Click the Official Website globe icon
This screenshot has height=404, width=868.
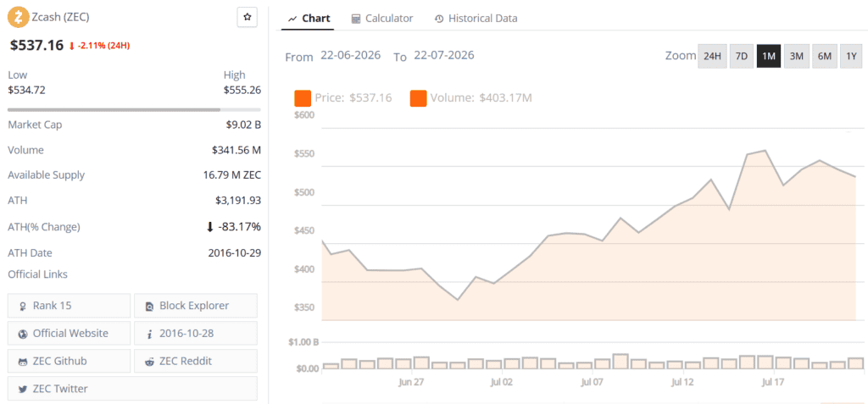tap(23, 334)
